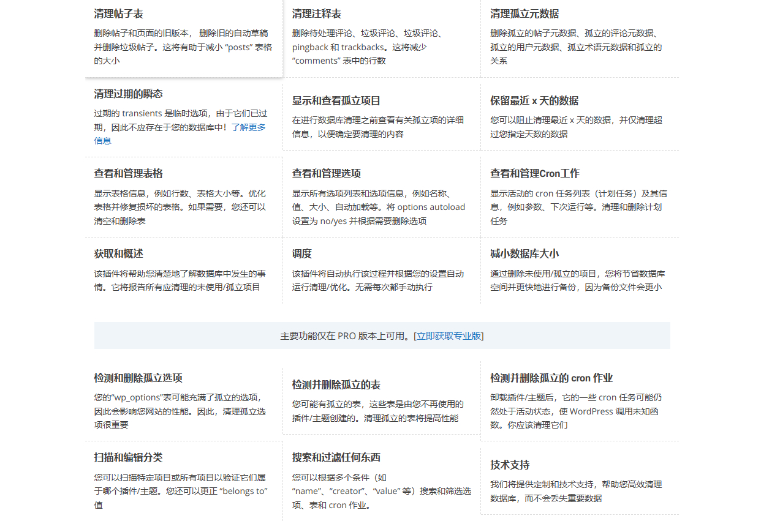Click the 获取和概述 heading
Screen dimensions: 761x532
119,253
